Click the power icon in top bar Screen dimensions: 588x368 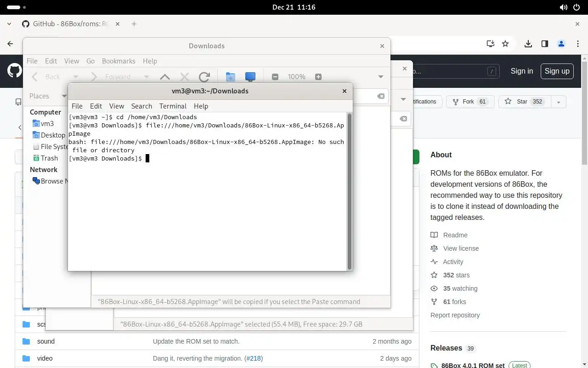(x=577, y=7)
